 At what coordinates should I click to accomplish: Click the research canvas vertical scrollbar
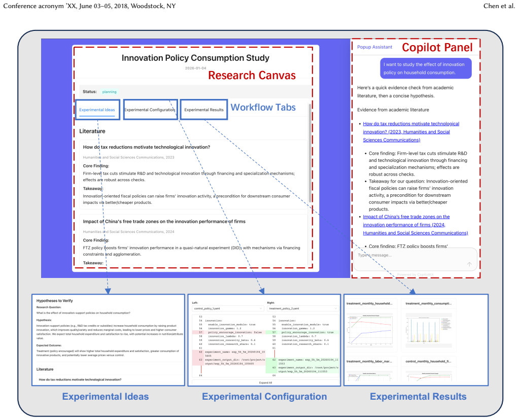coord(310,153)
